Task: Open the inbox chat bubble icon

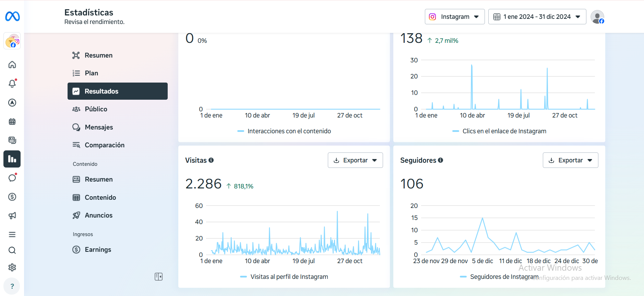Action: click(12, 178)
